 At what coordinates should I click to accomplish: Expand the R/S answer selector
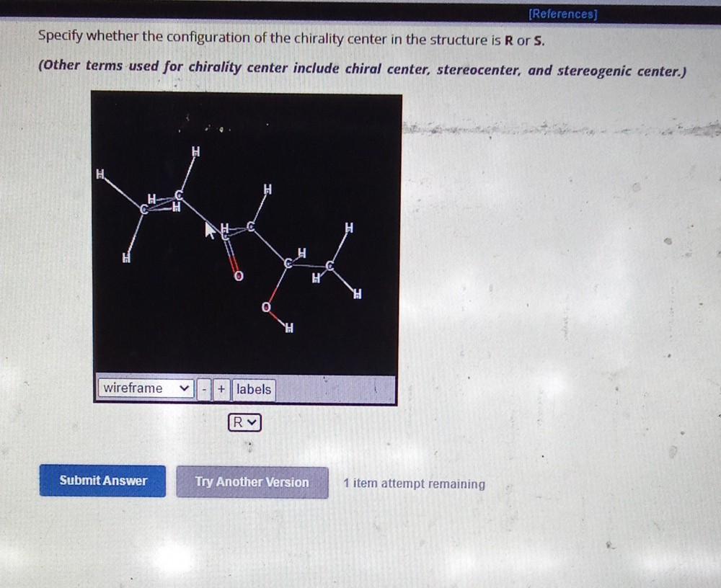click(244, 422)
